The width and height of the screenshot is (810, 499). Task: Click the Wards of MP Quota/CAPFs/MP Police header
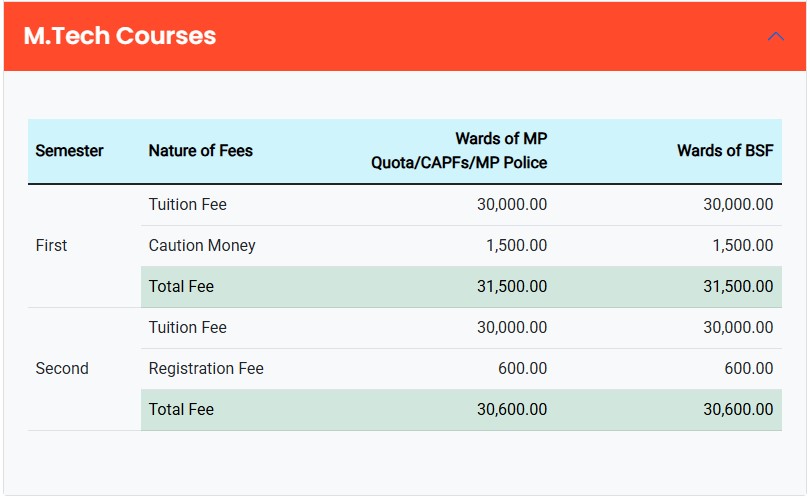pos(459,151)
